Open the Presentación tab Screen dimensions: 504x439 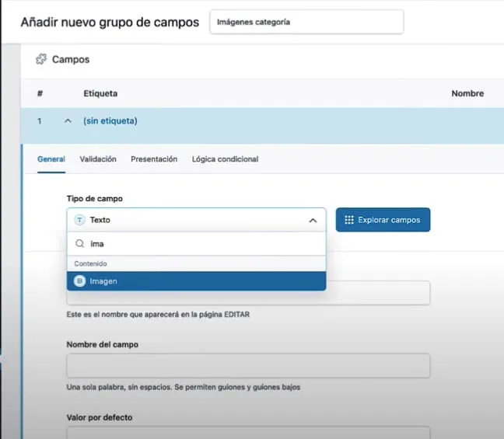(154, 159)
